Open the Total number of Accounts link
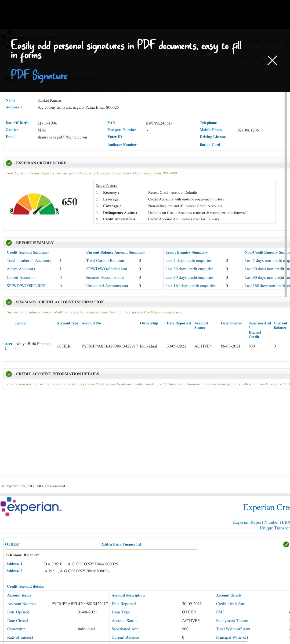The height and width of the screenshot is (644, 290). click(x=29, y=261)
